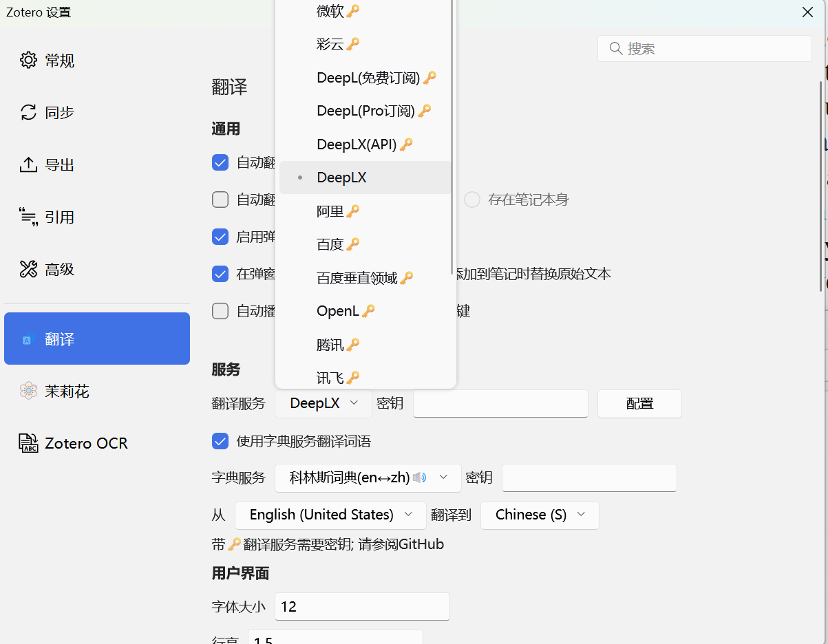
Task: Choose 微软 from the service list
Action: click(x=365, y=10)
